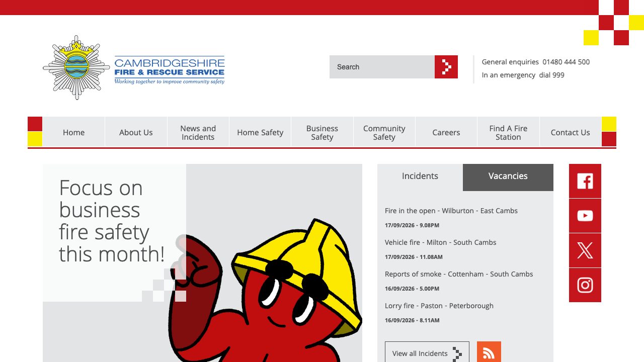Click the Cambridgeshire Fire & Rescue logo
Screen dimensions: 644x362
point(134,67)
